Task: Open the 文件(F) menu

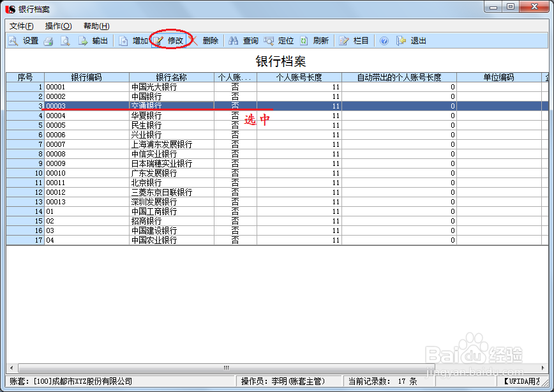Action: 22,26
